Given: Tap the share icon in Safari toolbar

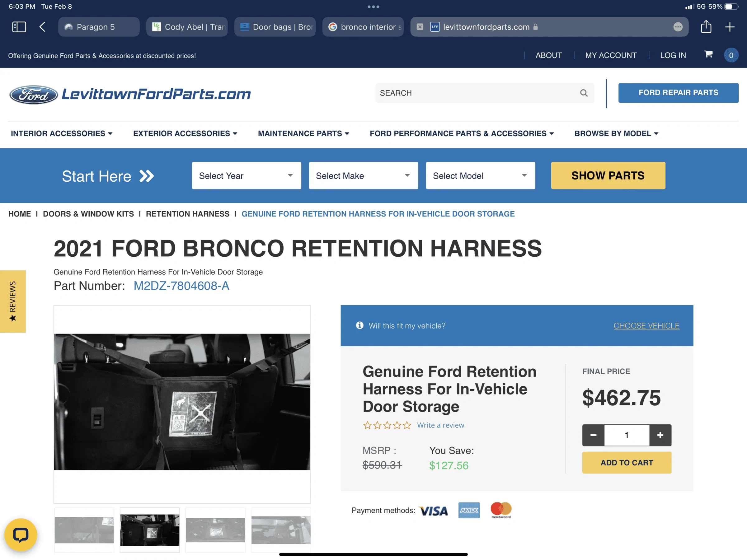Looking at the screenshot, I should pos(706,27).
